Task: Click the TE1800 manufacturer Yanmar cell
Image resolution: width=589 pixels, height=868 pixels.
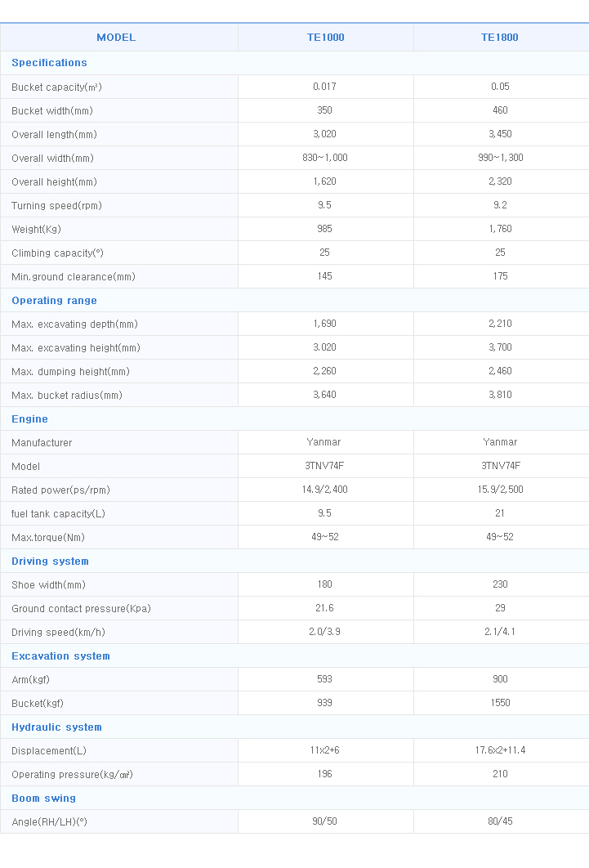Action: 500,442
